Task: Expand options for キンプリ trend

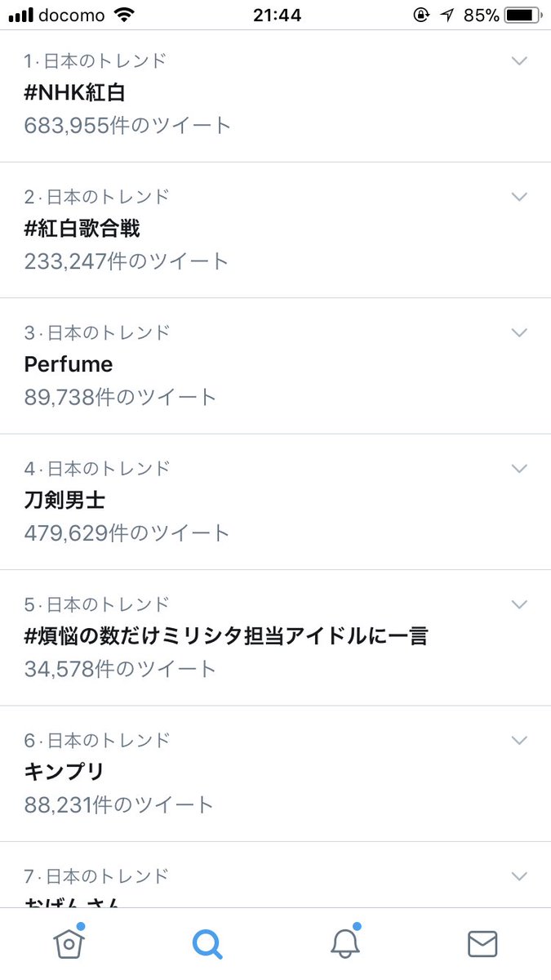Action: (x=519, y=740)
